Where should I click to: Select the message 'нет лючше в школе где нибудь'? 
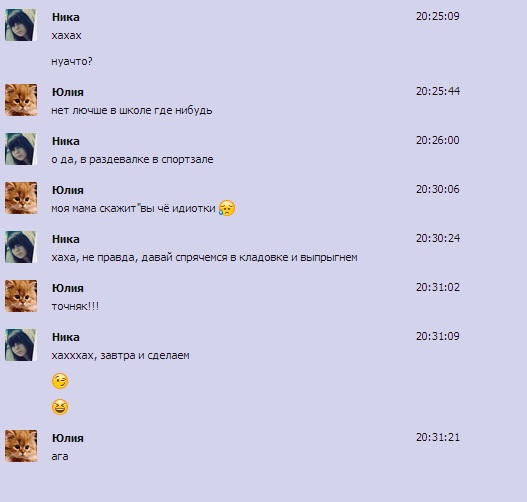[x=132, y=111]
